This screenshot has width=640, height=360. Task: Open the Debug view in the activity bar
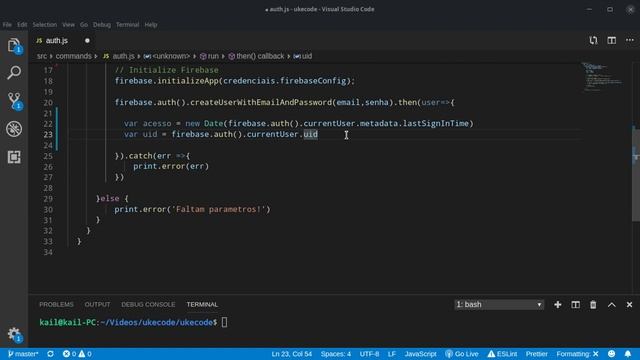(x=14, y=129)
